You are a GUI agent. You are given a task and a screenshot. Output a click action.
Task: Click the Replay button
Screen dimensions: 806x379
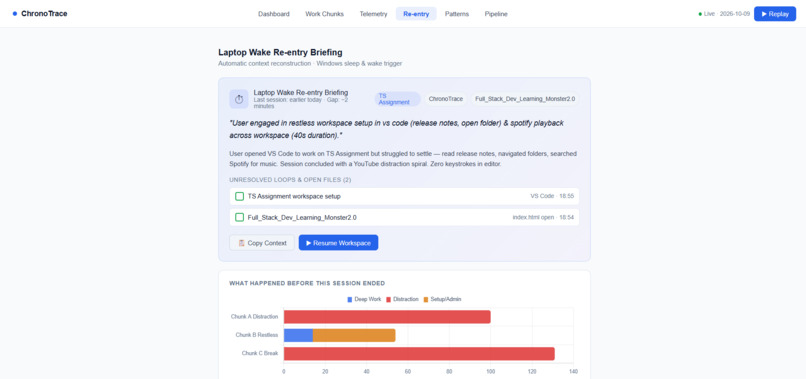[x=775, y=14]
